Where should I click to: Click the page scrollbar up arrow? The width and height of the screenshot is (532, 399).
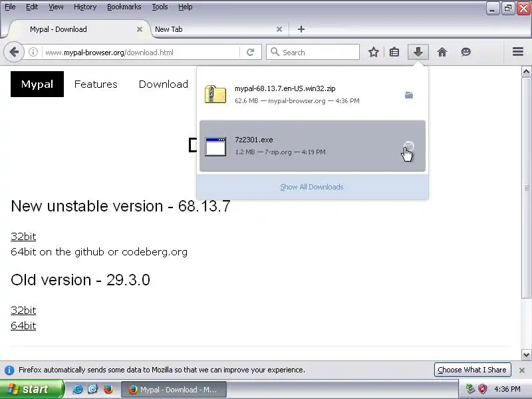click(x=526, y=72)
